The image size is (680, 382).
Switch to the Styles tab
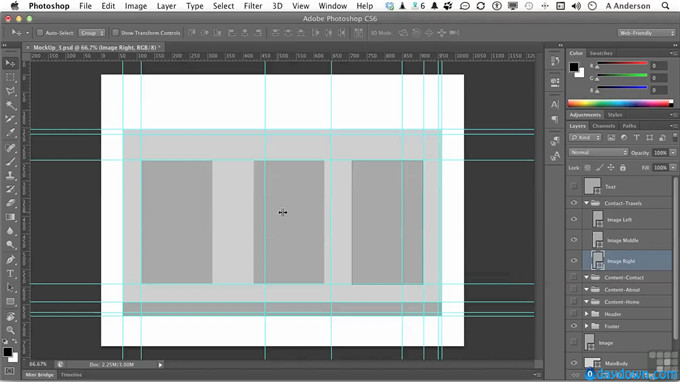click(x=615, y=115)
